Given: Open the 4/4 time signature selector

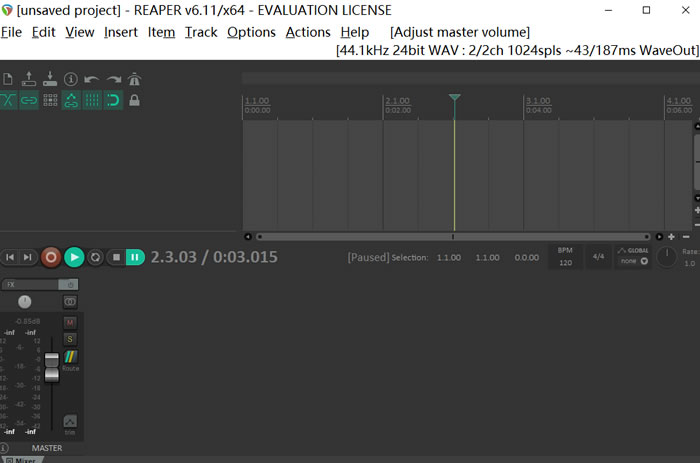Looking at the screenshot, I should tap(598, 256).
